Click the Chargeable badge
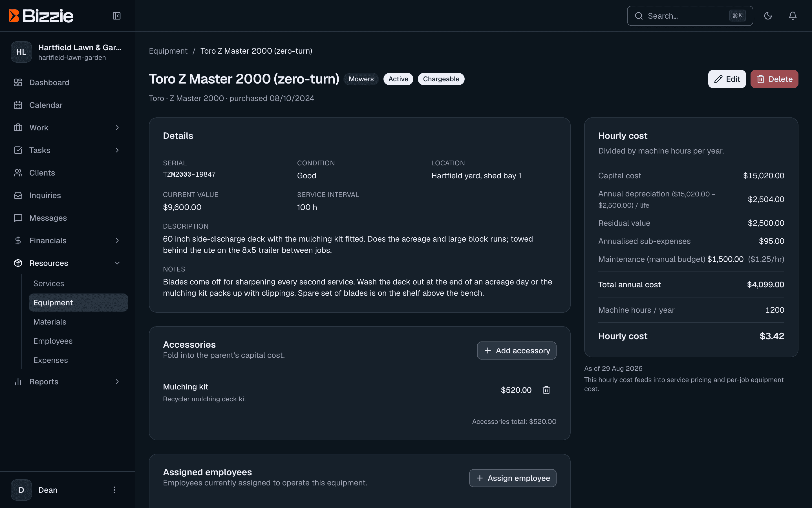The image size is (812, 508). [x=441, y=79]
